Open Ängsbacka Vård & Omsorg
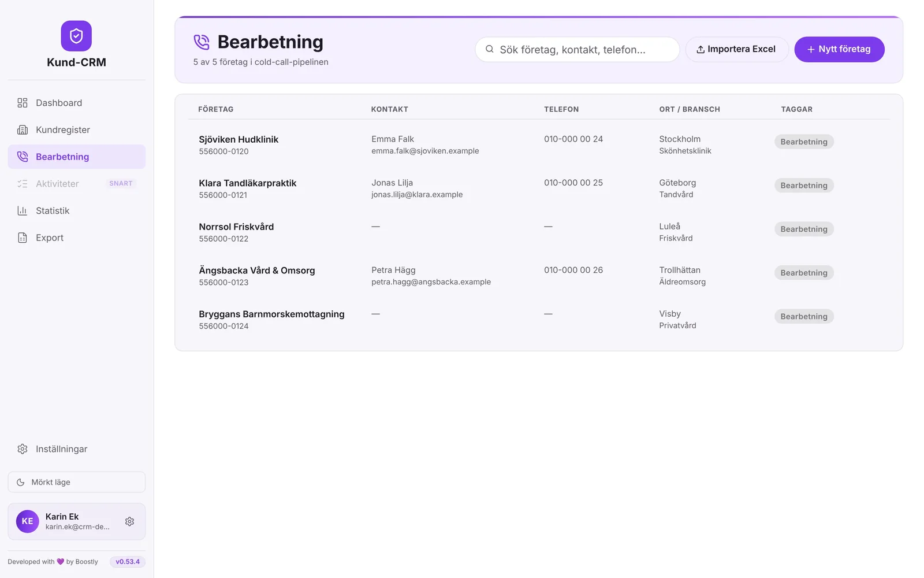 538,276
